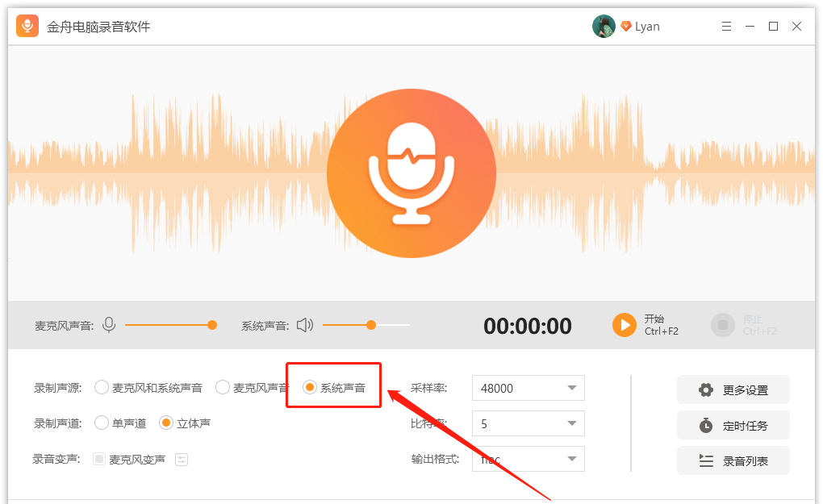This screenshot has height=504, width=823.
Task: Click the VIP heart icon next to Lyan
Action: click(x=627, y=25)
